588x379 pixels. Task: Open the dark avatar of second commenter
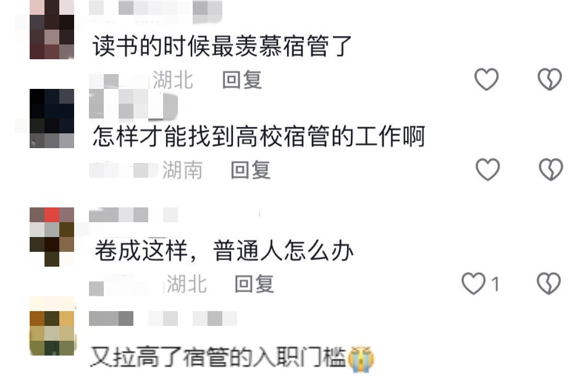click(x=52, y=119)
